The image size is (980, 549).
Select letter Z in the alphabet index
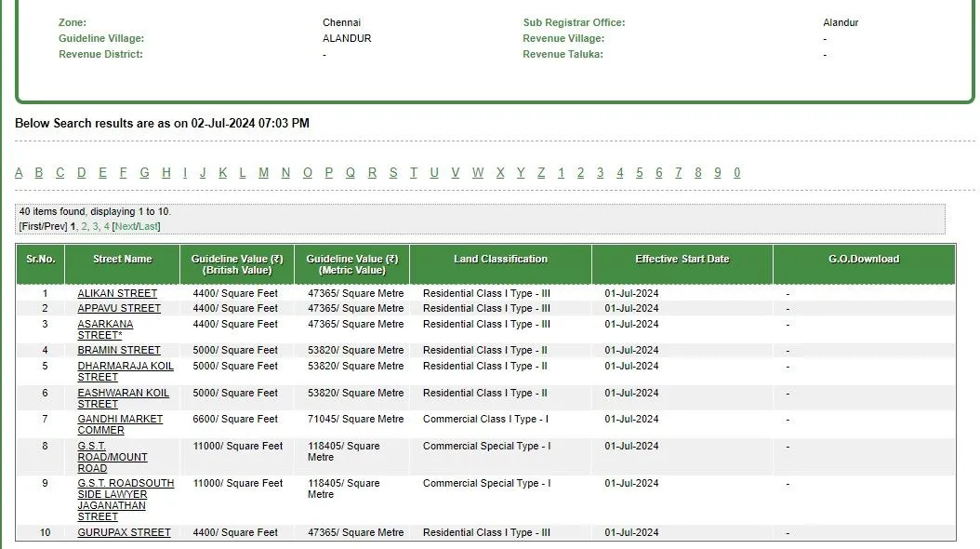coord(539,172)
